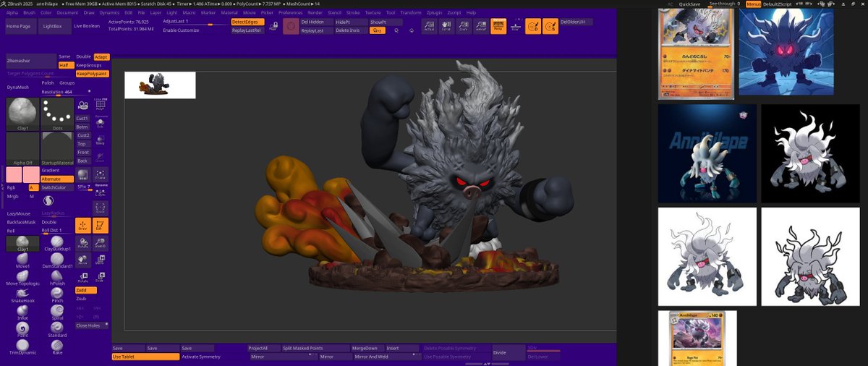This screenshot has width=868, height=366.
Task: Open the large current brush Clay1 picker
Action: coord(22,114)
